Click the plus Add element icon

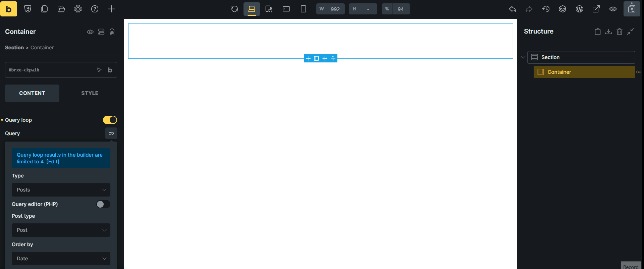[111, 9]
